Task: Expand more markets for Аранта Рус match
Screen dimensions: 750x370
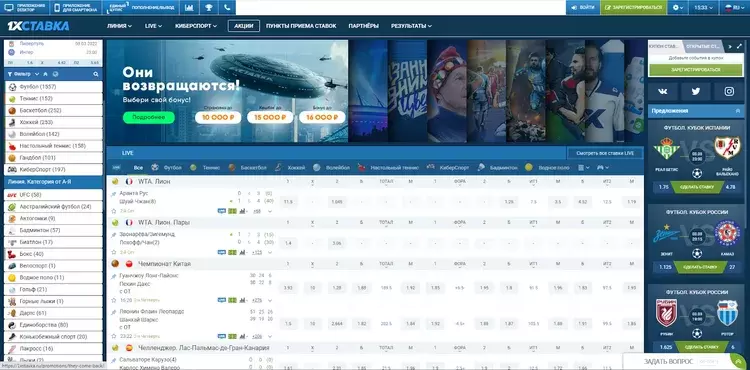Action: 269,211
